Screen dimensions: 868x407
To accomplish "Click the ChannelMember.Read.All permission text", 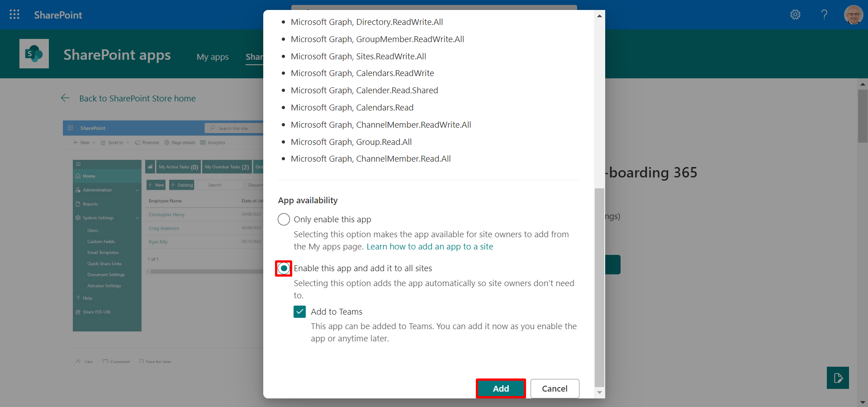I will (370, 158).
